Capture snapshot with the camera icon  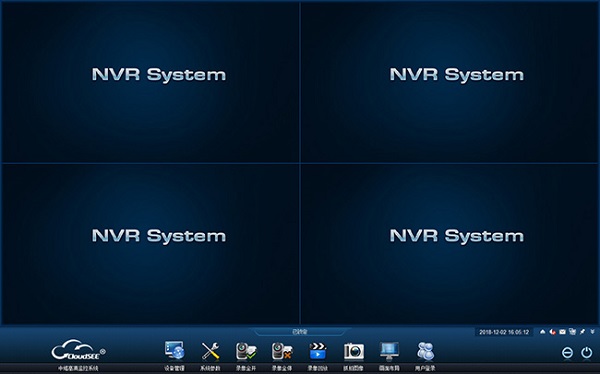pos(354,351)
